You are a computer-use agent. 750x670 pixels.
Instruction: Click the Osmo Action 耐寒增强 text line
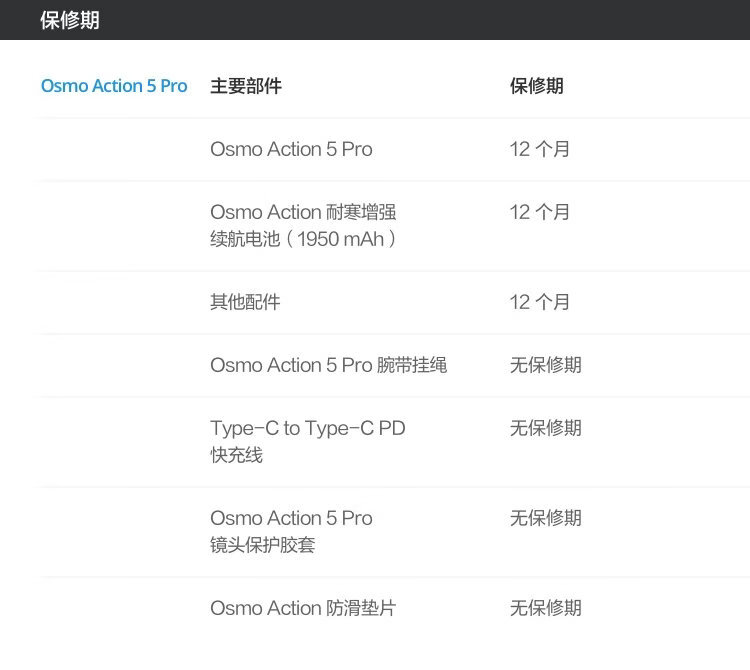pos(303,212)
